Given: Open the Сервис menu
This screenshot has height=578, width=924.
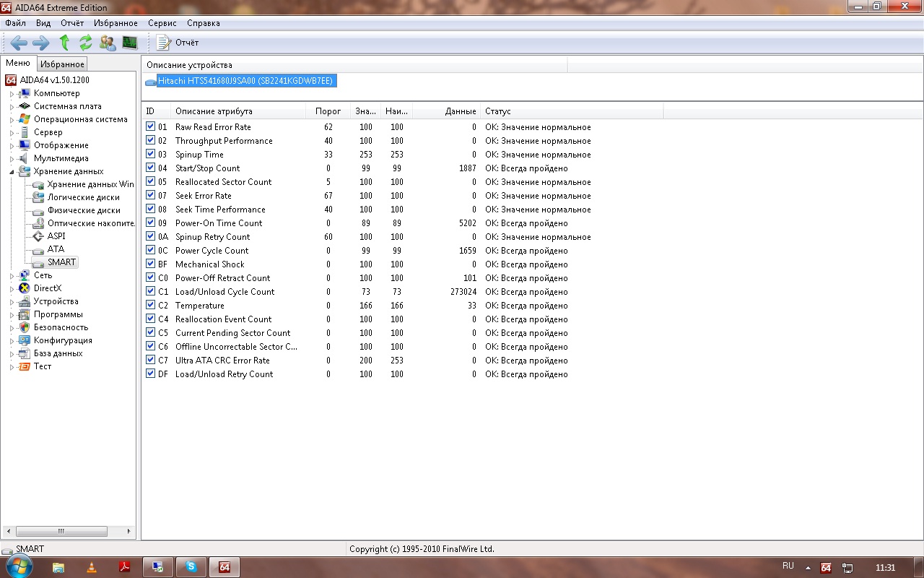Looking at the screenshot, I should click(162, 23).
